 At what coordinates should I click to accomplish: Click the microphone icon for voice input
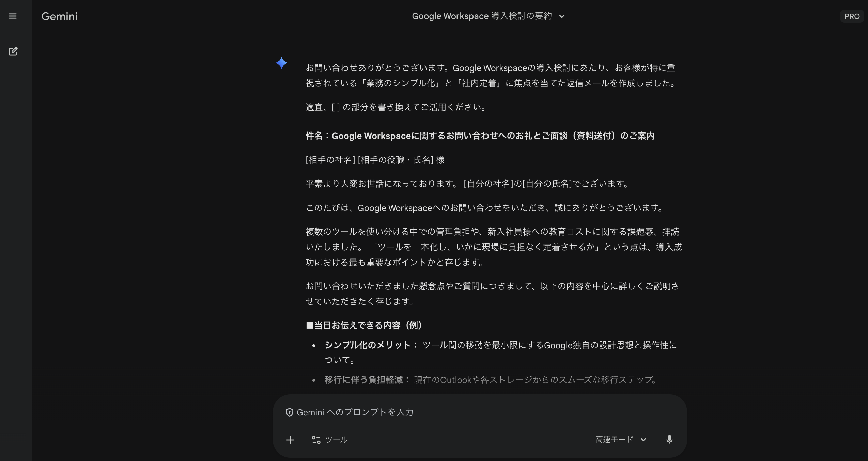pyautogui.click(x=670, y=439)
